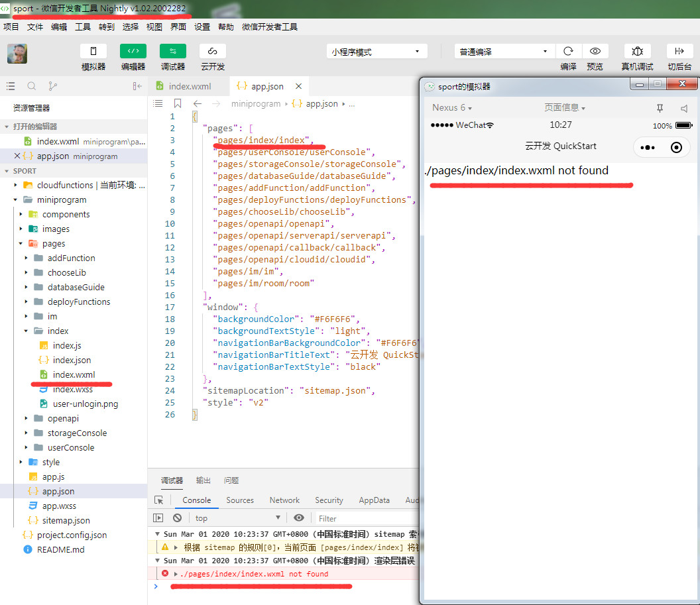700x605 pixels.
Task: Collapse the miniprogram folder
Action: pyautogui.click(x=16, y=199)
